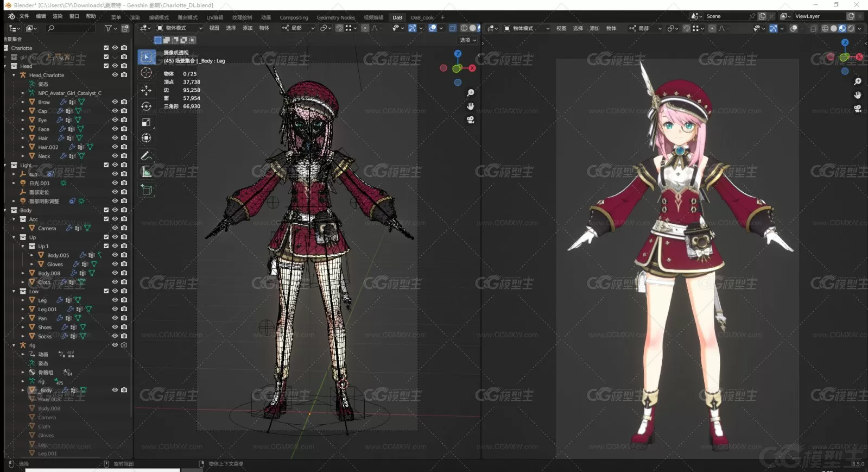This screenshot has height=472, width=868.
Task: Open right viewport 物体模式 mode dropdown
Action: tap(527, 28)
